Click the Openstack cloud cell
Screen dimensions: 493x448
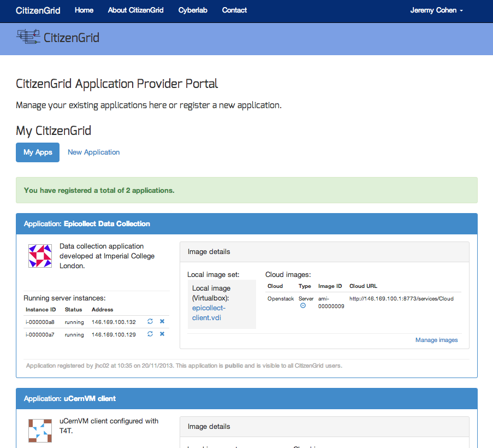[281, 298]
